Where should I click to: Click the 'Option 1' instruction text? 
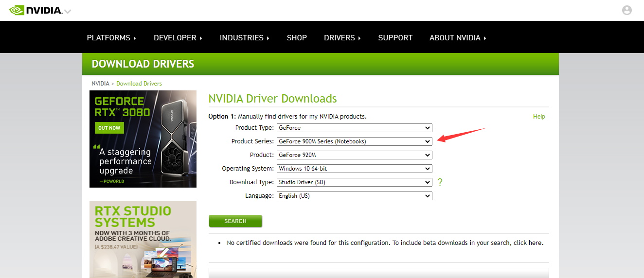[x=287, y=117]
